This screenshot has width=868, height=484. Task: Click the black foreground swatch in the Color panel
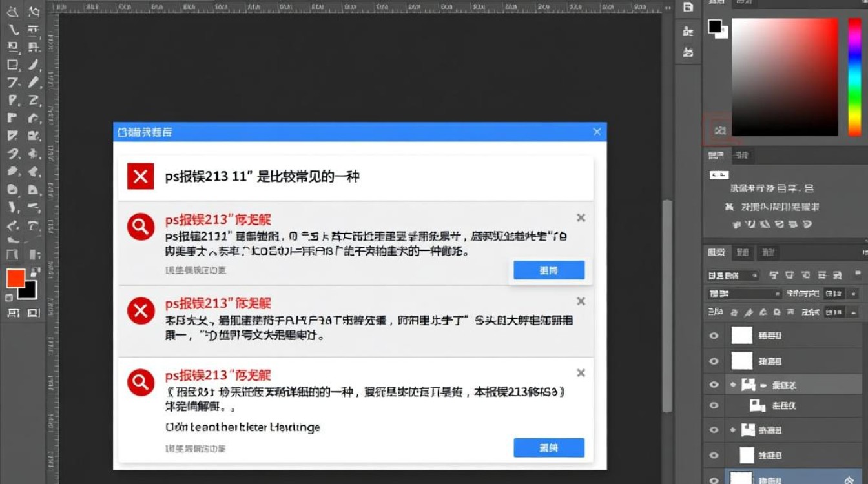click(714, 26)
